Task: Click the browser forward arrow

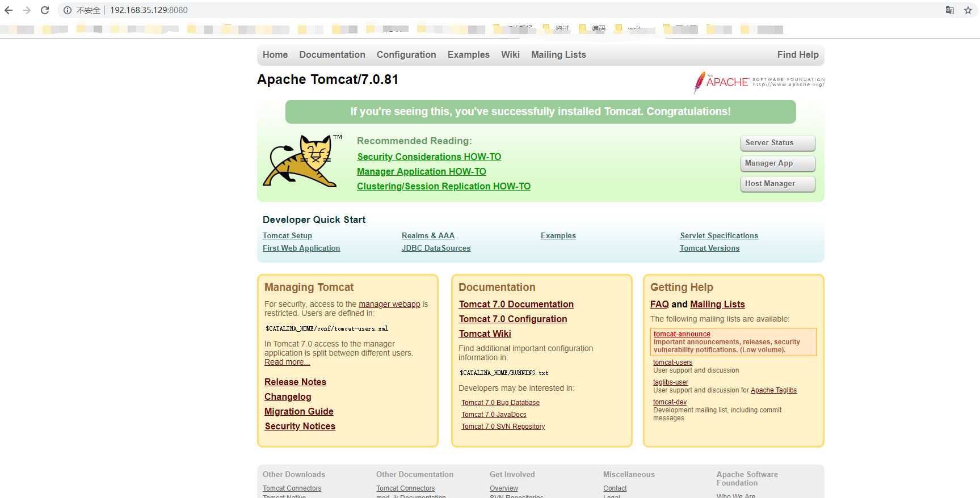Action: (x=27, y=10)
